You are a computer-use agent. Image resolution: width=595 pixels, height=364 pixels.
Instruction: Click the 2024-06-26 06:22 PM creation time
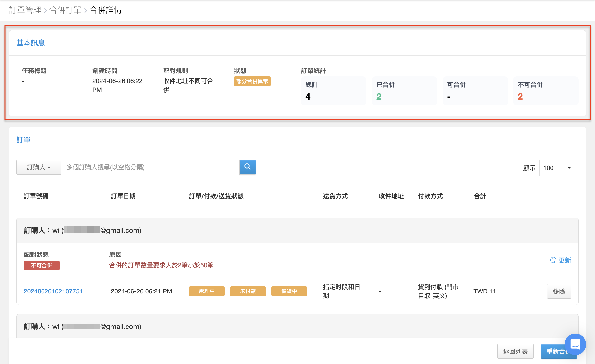click(x=117, y=85)
